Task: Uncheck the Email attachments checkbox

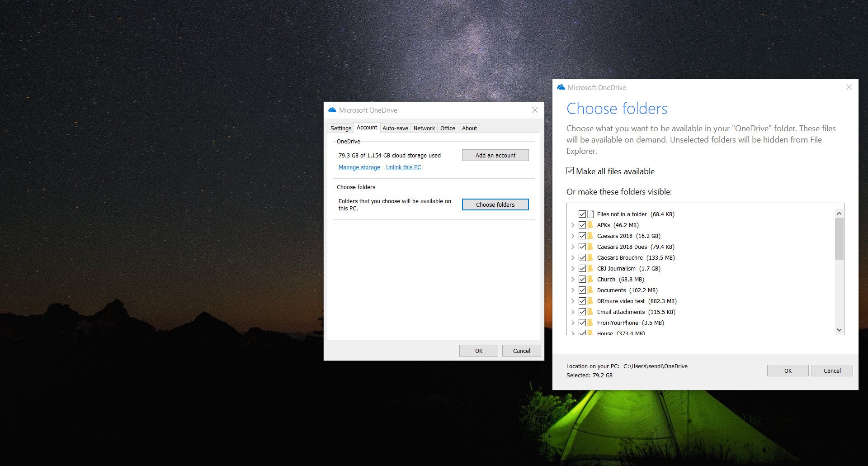Action: click(x=582, y=312)
